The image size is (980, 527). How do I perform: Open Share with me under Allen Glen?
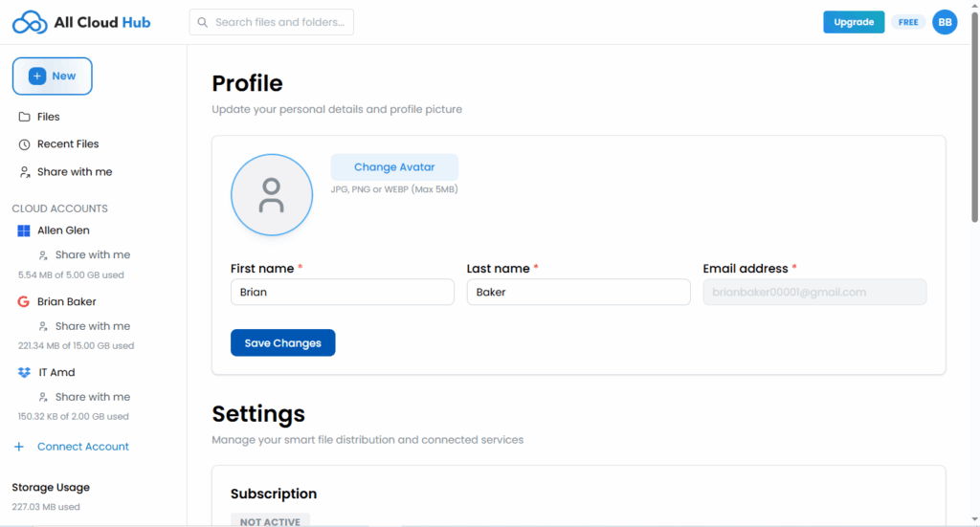click(93, 254)
